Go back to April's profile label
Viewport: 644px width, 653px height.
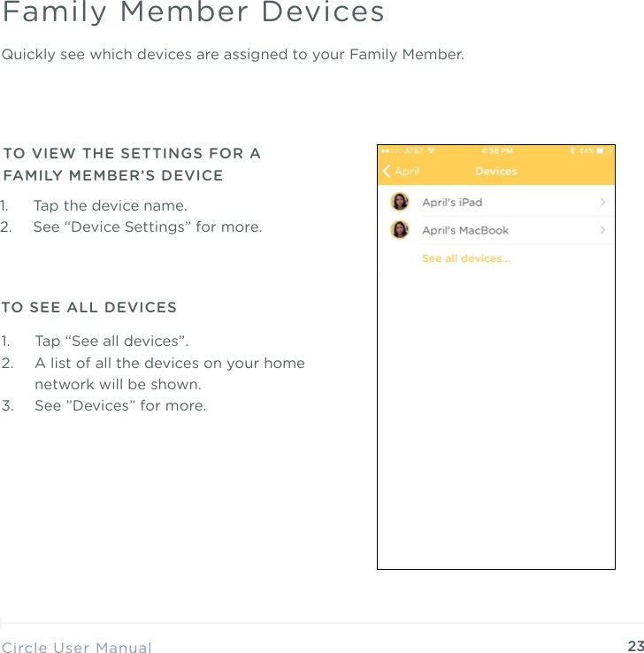[407, 171]
